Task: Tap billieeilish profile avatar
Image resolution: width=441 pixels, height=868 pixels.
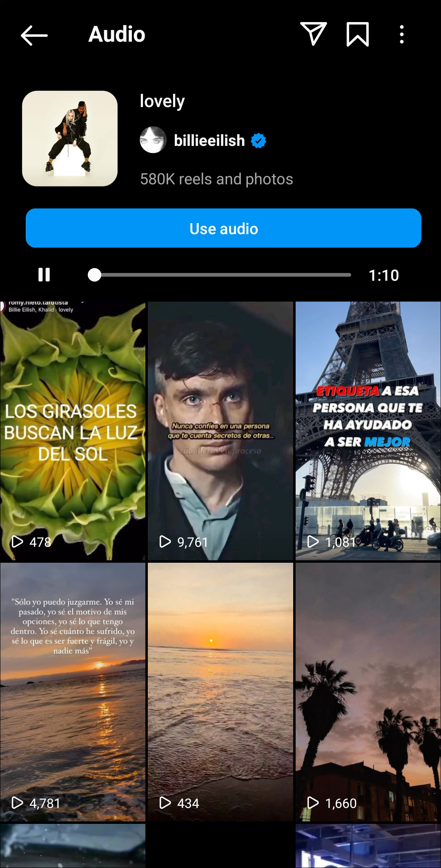Action: point(153,140)
